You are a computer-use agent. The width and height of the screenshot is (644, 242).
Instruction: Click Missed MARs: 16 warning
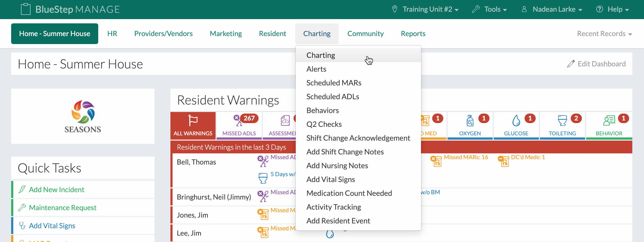pos(466,157)
